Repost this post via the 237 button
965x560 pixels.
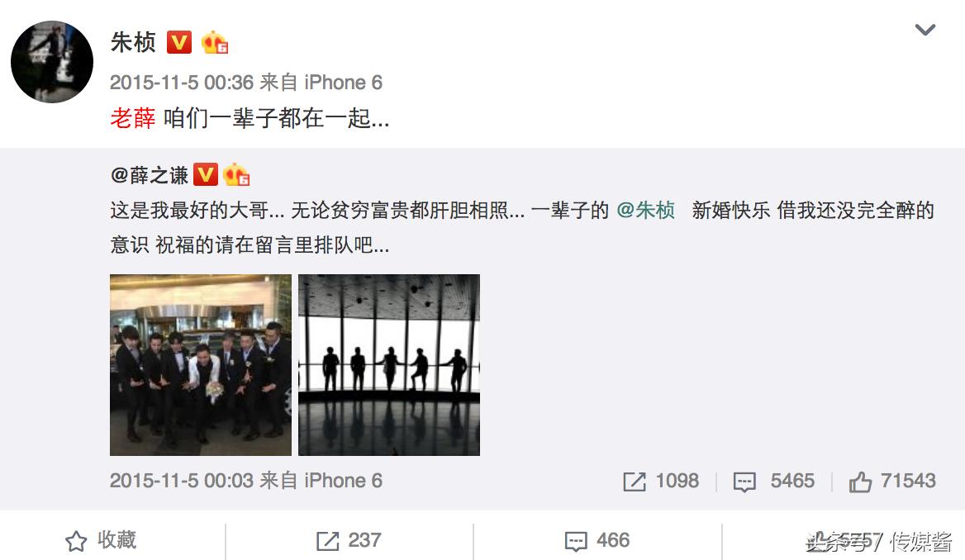tap(349, 540)
